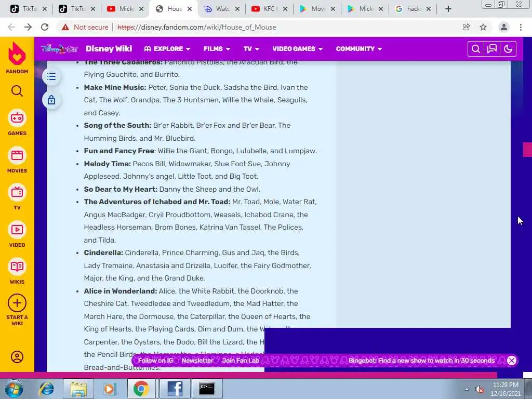This screenshot has height=399, width=532.
Task: Bookmark the page with the star icon
Action: tap(483, 27)
